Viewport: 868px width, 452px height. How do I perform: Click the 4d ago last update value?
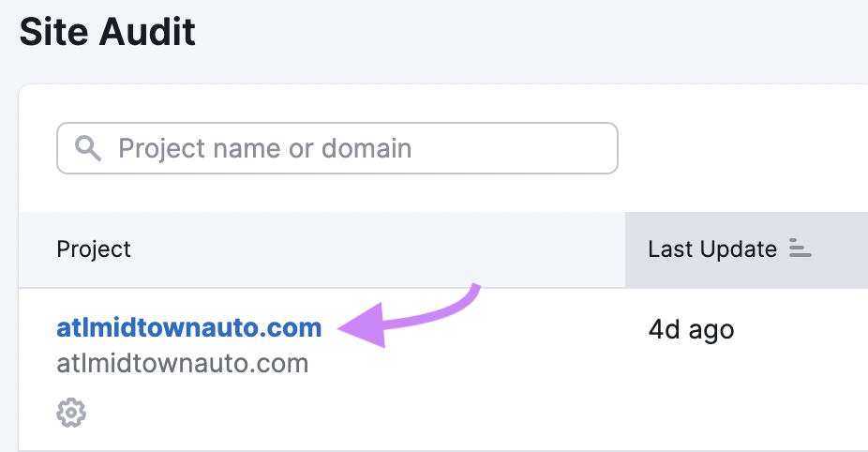(x=691, y=330)
